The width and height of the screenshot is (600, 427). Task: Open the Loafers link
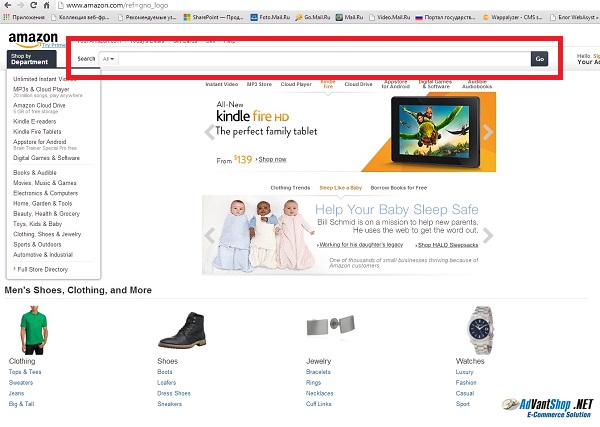(x=166, y=383)
